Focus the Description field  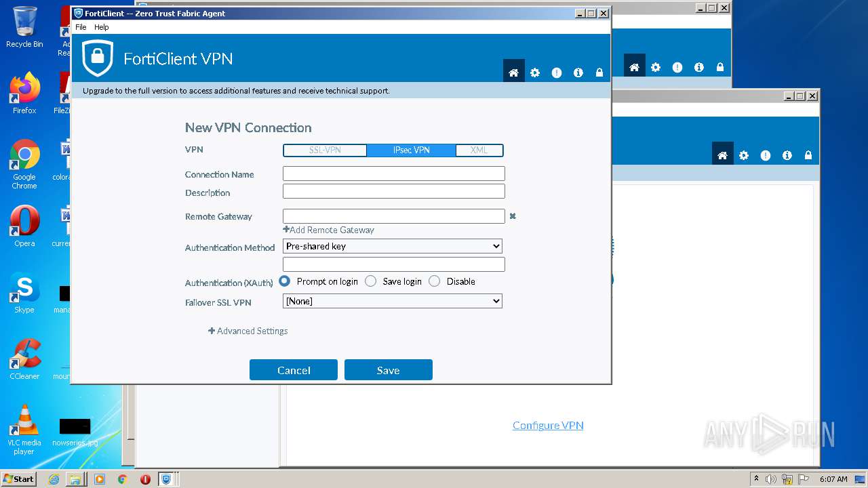394,191
